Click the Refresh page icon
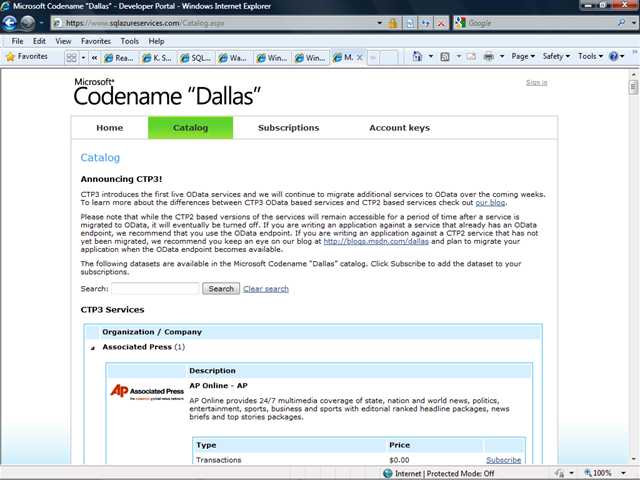 pos(425,23)
